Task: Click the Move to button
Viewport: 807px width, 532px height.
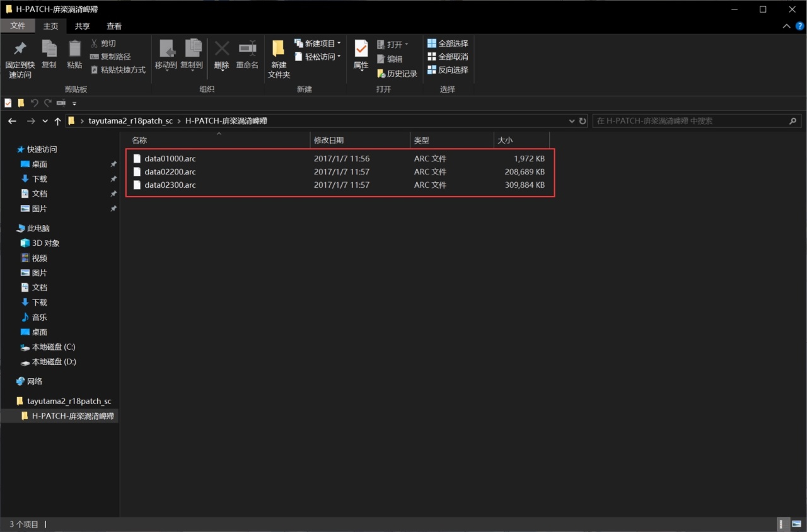Action: pos(166,55)
